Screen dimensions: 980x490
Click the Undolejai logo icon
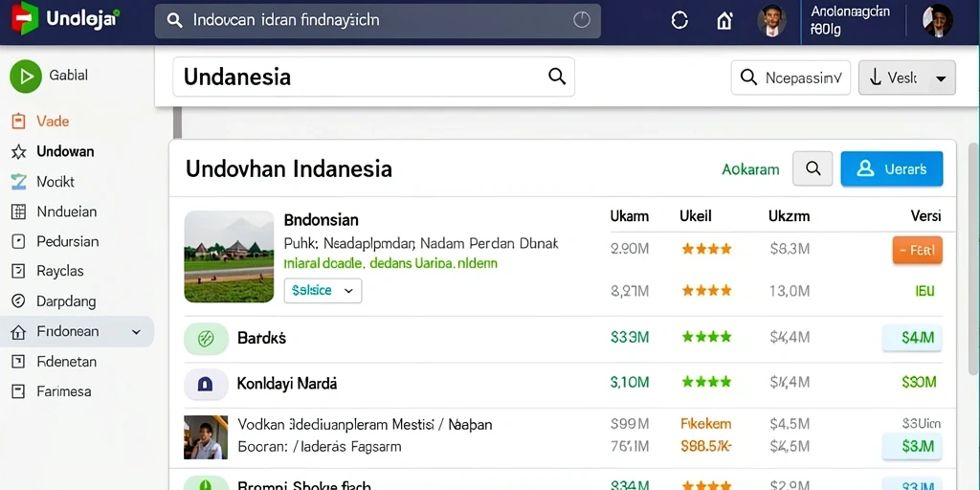(x=25, y=18)
